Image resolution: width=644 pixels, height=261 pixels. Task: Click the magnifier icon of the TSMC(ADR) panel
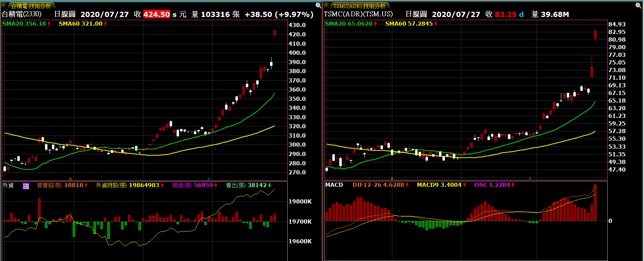(x=638, y=5)
